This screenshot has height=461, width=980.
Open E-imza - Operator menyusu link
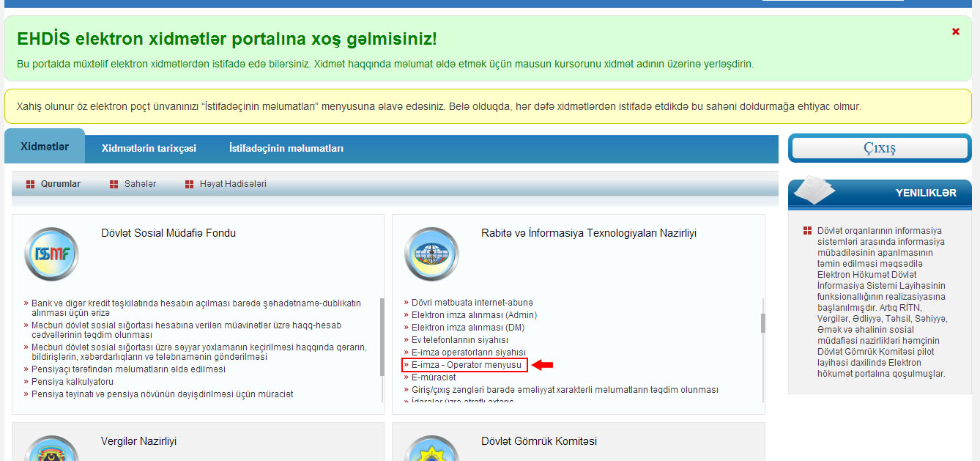(466, 365)
